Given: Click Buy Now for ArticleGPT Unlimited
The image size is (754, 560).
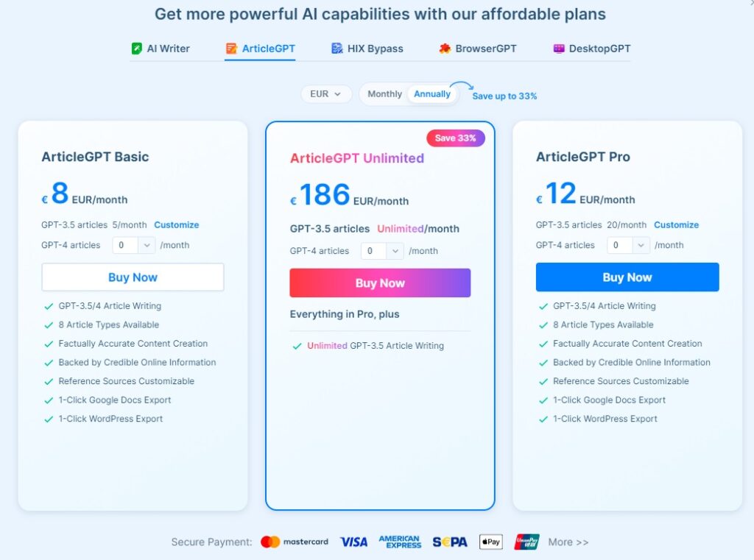Looking at the screenshot, I should 380,283.
